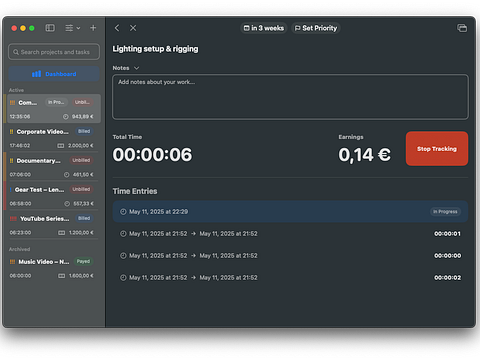Open the filter sliders menu in sidebar
Viewport: 480px width, 360px height.
pyautogui.click(x=72, y=28)
